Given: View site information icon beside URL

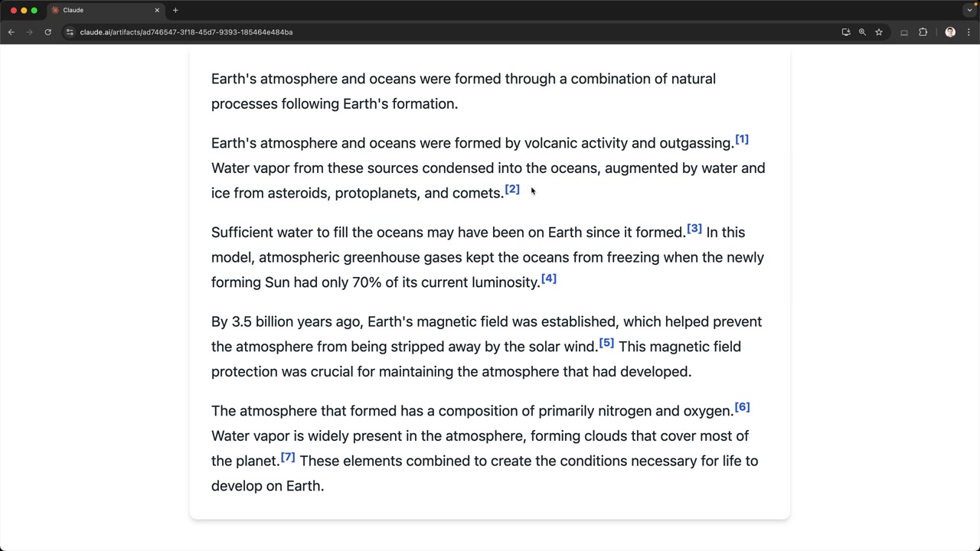Looking at the screenshot, I should point(70,32).
